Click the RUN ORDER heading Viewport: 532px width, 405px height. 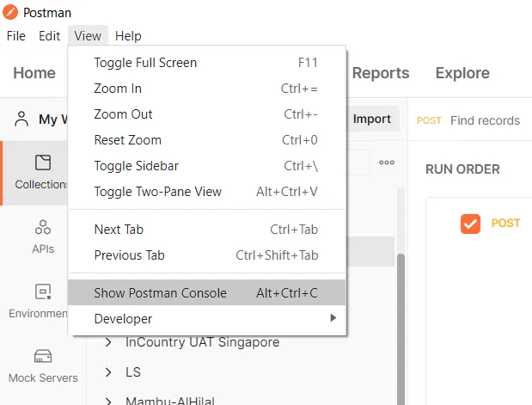coord(462,169)
